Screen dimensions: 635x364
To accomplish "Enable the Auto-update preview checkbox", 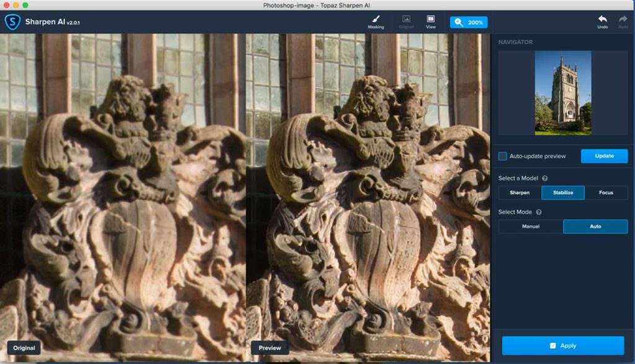I will point(502,156).
